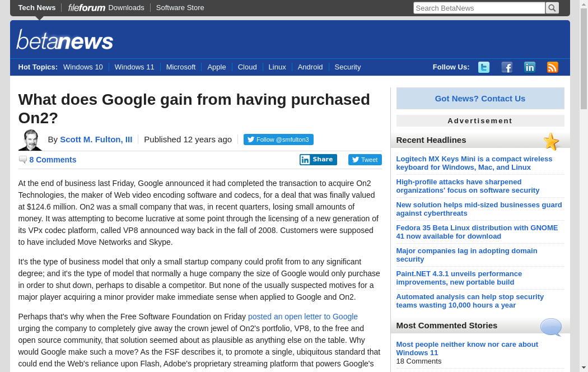Share article via LinkedIn Share button

(318, 160)
